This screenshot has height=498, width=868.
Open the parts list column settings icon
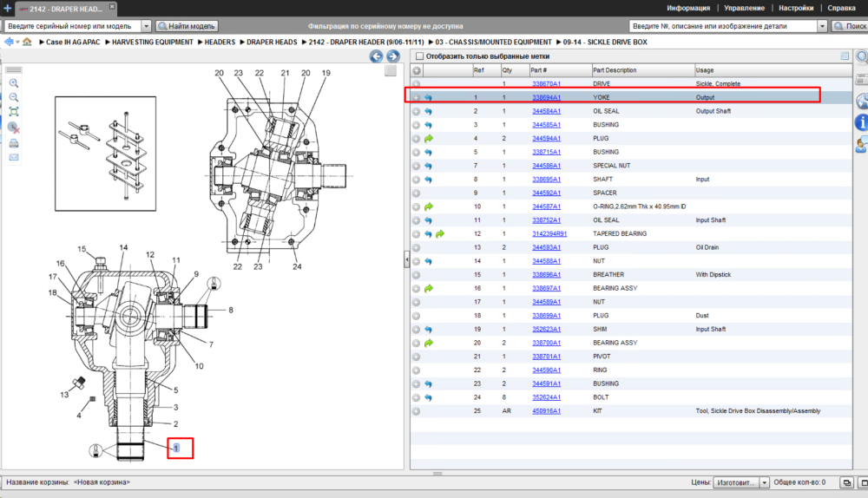point(845,56)
